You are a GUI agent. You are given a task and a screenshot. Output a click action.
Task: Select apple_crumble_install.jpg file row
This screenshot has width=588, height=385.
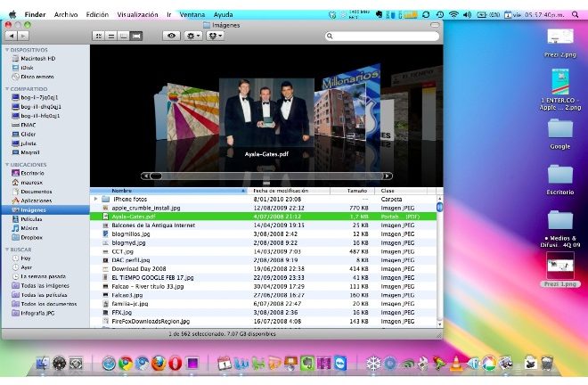[263, 208]
